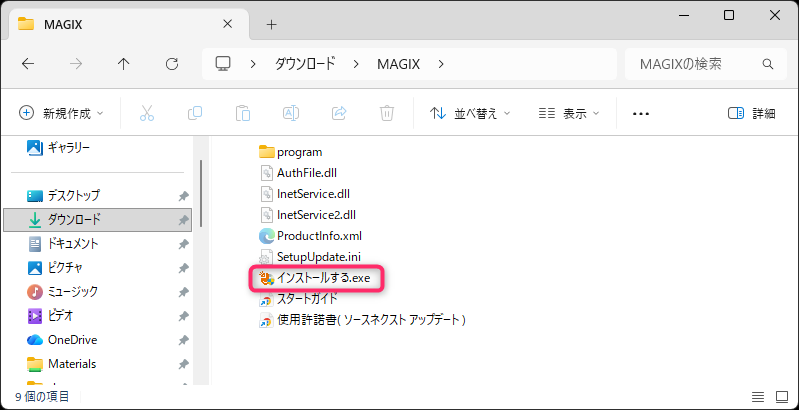This screenshot has width=799, height=410.
Task: Click the MAGIXの検索 search box
Action: pyautogui.click(x=690, y=64)
